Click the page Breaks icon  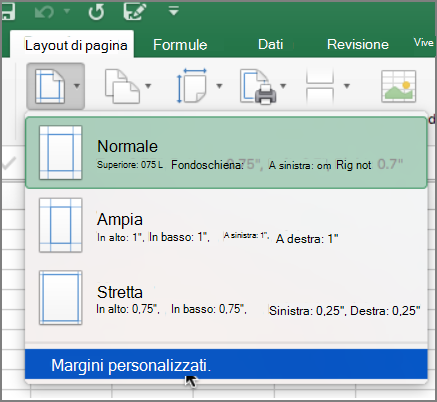click(320, 86)
